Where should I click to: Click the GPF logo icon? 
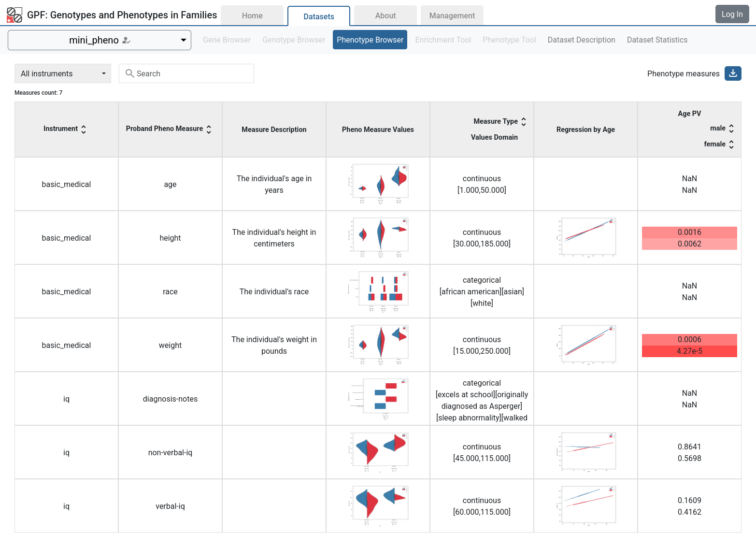(x=14, y=15)
